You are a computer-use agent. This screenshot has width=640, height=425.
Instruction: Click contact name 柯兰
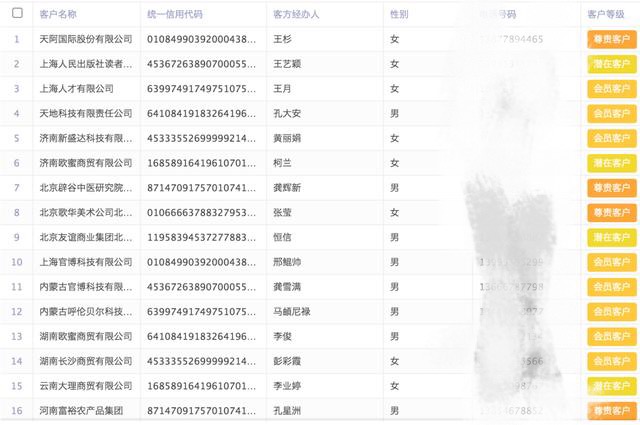282,163
